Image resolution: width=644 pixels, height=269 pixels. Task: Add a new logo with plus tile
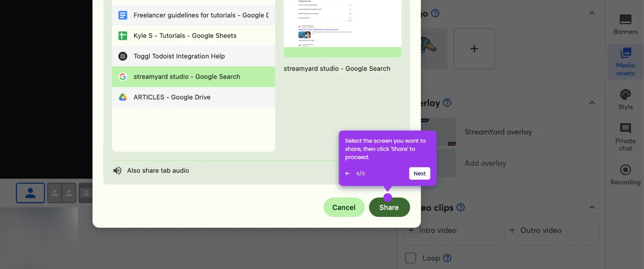coord(474,49)
